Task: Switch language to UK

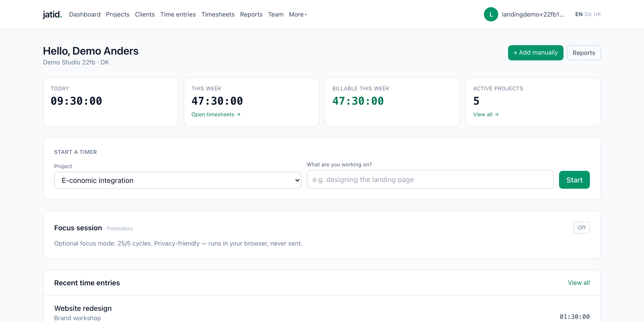Action: click(x=597, y=14)
